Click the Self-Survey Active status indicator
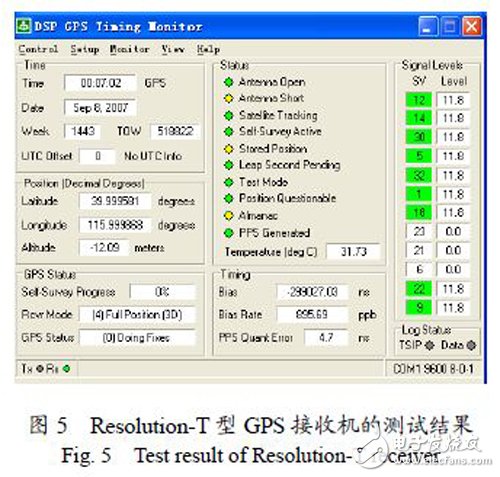This screenshot has width=500, height=477. [229, 131]
